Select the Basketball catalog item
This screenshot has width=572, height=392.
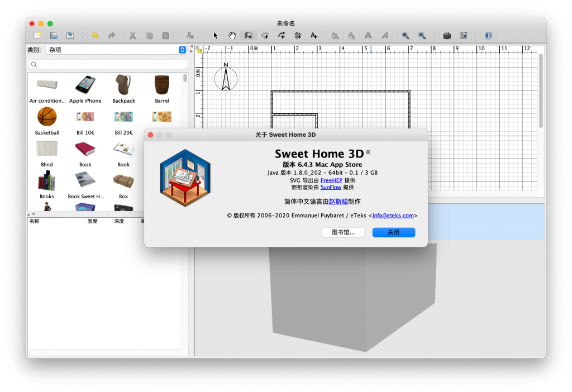(x=47, y=121)
